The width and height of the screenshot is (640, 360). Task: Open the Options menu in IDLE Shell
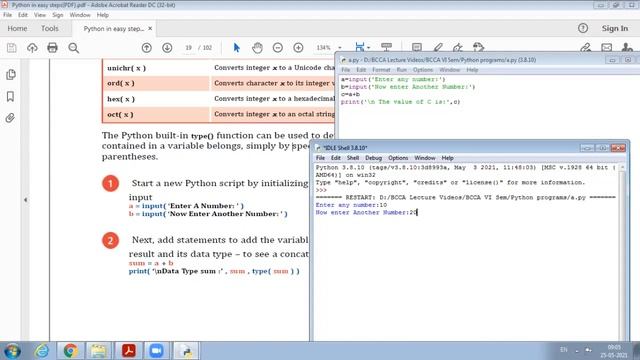click(x=398, y=158)
